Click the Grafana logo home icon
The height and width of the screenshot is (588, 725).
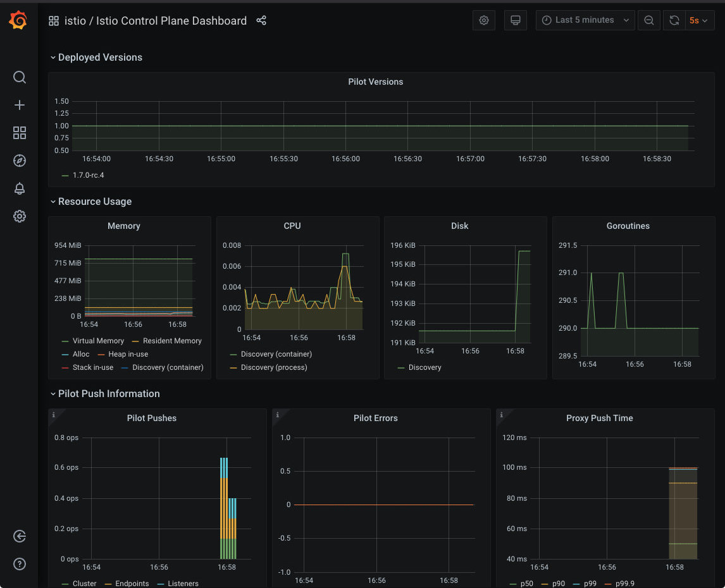pyautogui.click(x=19, y=21)
